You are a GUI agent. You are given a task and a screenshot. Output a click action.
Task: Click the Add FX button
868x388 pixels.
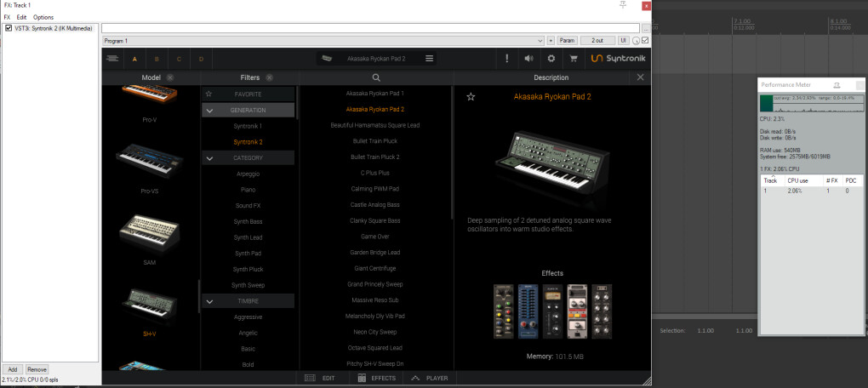tap(13, 369)
